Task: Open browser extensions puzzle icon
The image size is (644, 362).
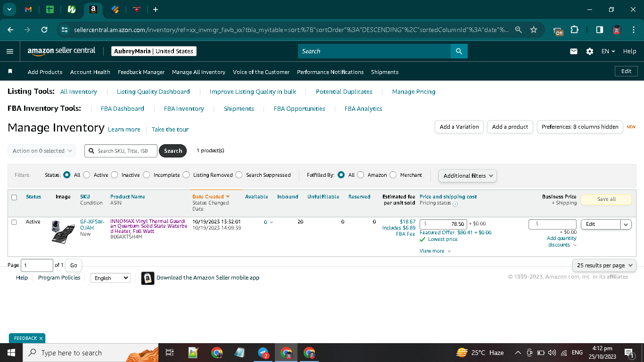Action: [x=574, y=30]
